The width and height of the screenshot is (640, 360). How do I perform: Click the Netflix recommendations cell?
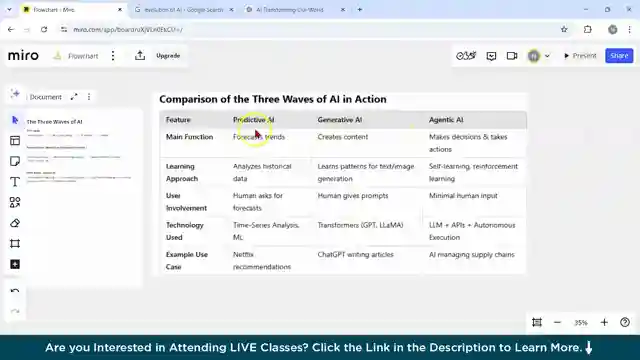[262, 260]
